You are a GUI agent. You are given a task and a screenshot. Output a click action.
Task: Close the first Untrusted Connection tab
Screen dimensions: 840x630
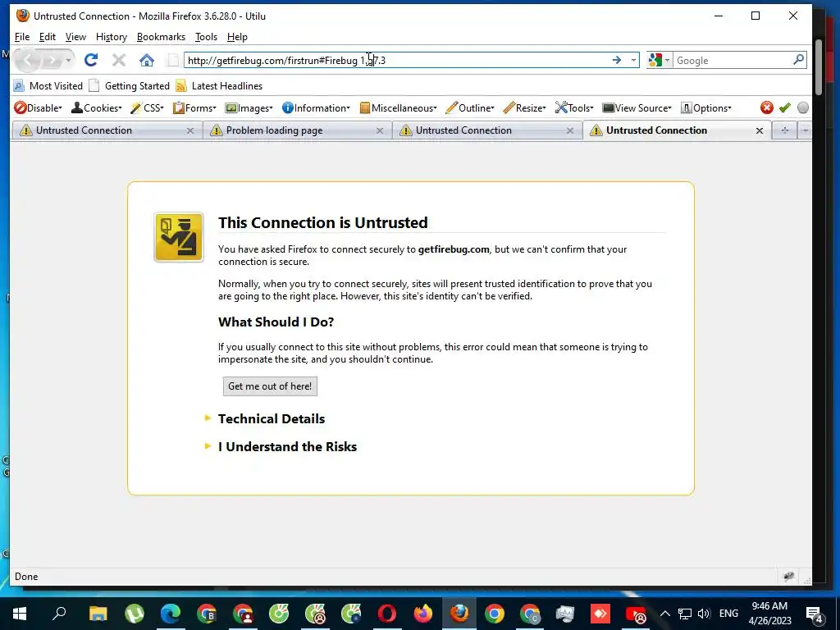pos(190,130)
